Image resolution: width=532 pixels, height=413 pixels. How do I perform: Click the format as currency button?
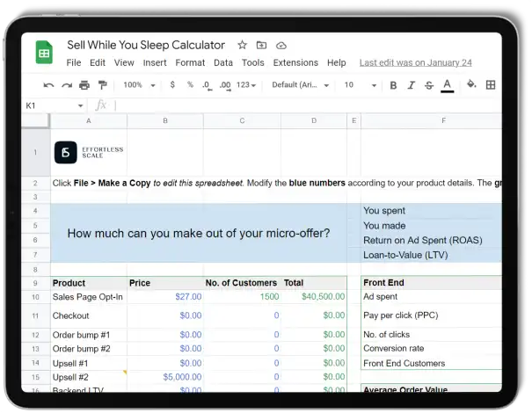click(172, 85)
